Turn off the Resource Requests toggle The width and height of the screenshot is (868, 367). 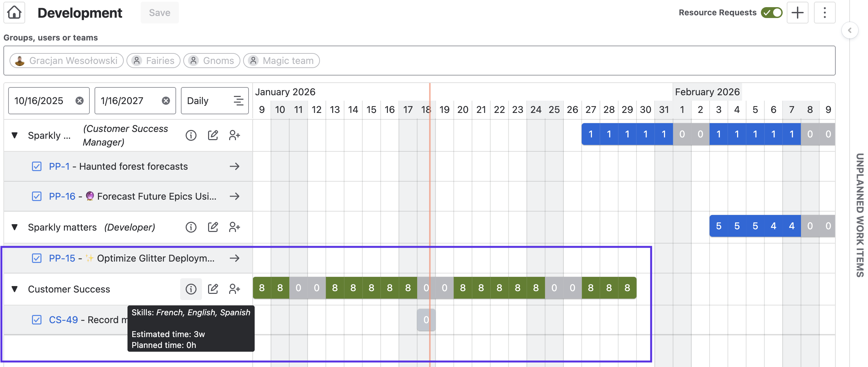pos(772,13)
